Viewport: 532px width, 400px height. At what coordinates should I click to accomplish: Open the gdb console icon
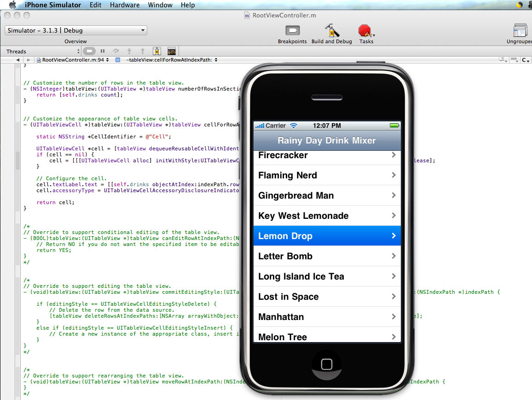(172, 51)
